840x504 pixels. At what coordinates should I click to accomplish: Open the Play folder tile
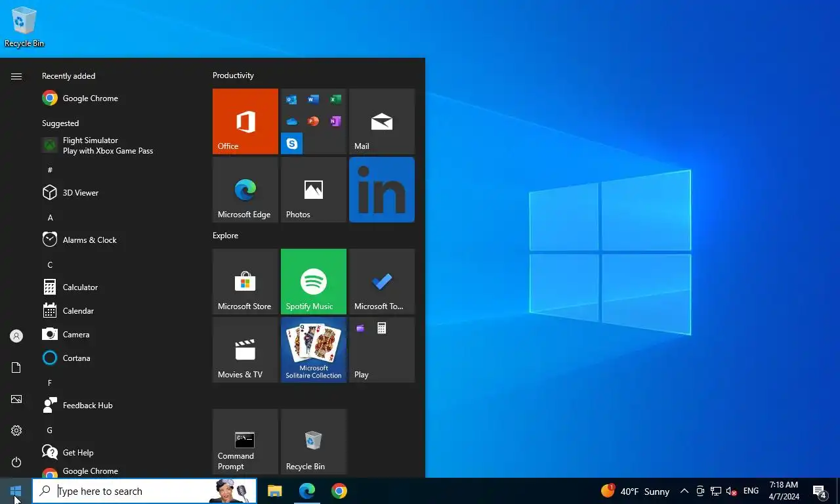(382, 350)
